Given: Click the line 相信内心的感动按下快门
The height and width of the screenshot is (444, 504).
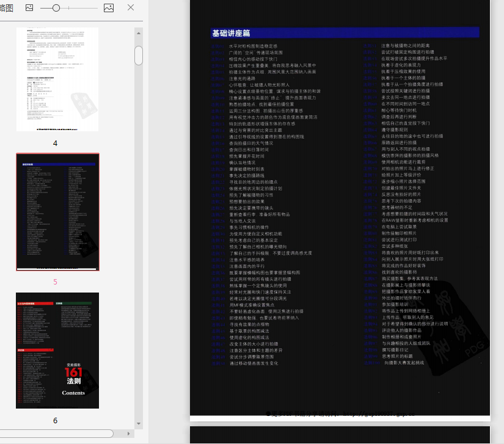Looking at the screenshot, I should click(x=253, y=59).
